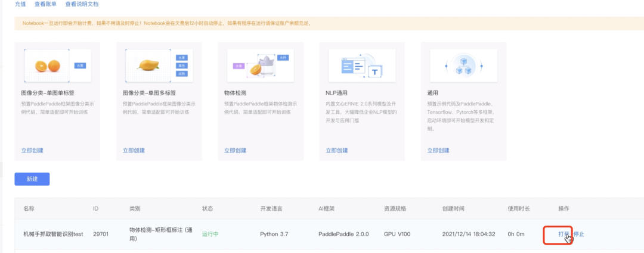Click the 机械手抓取智能识别test name cell
Screen dimensions: 644x253
(x=54, y=234)
